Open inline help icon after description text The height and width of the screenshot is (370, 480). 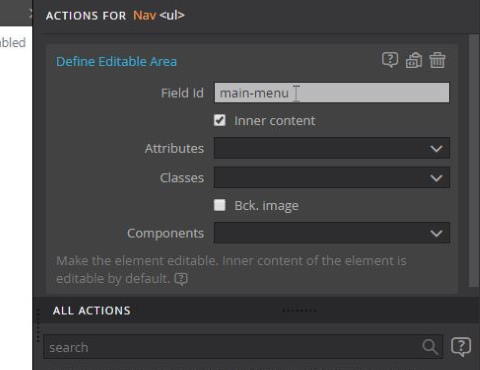coord(181,279)
